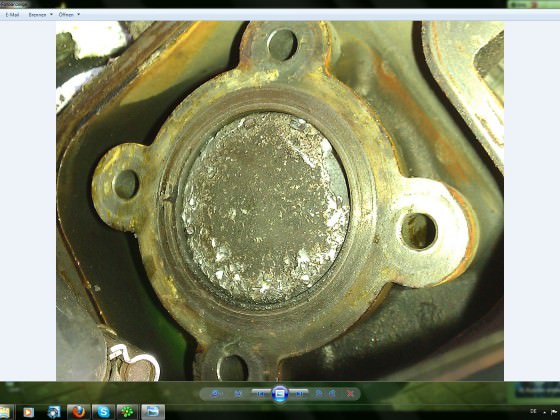Open Windows Explorer folder on taskbar
The image size is (560, 420).
click(x=5, y=412)
